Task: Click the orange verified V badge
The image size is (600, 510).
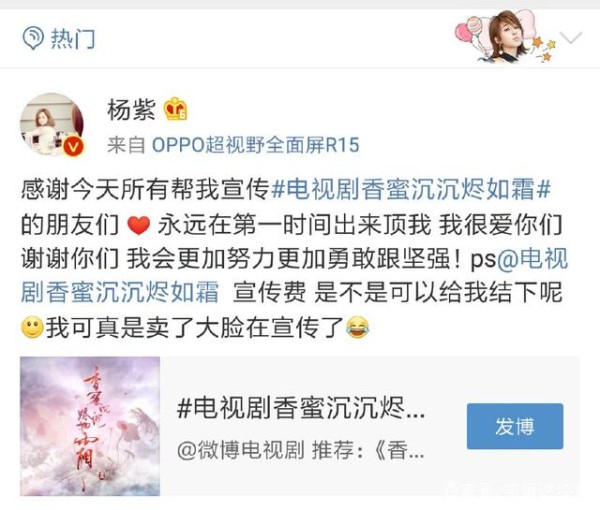Action: [74, 147]
